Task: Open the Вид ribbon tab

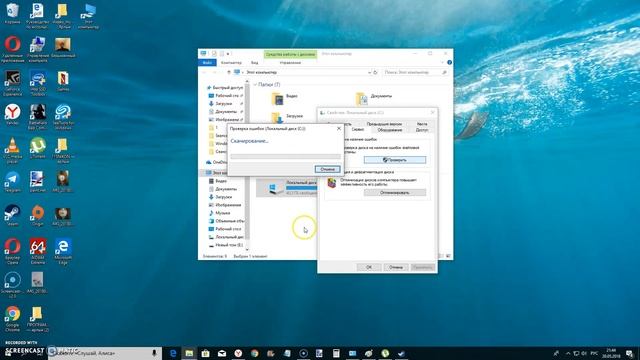Action: point(254,62)
